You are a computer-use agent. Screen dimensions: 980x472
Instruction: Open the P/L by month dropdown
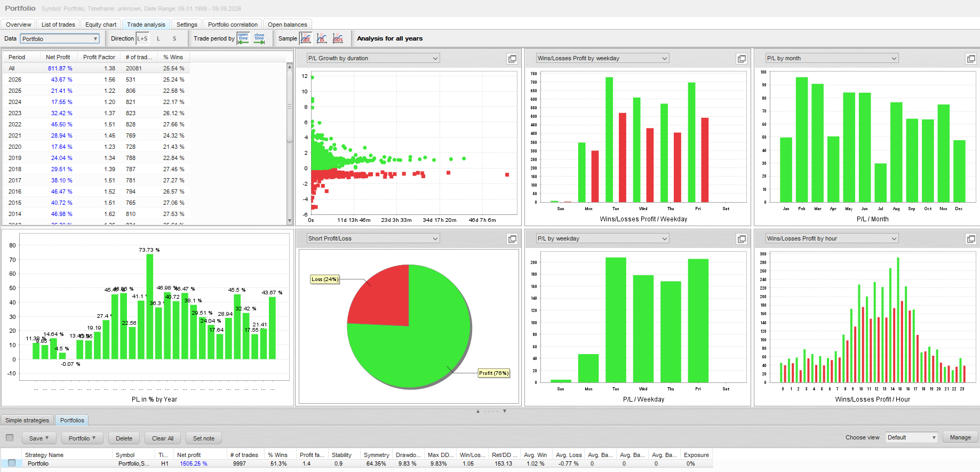pyautogui.click(x=832, y=58)
